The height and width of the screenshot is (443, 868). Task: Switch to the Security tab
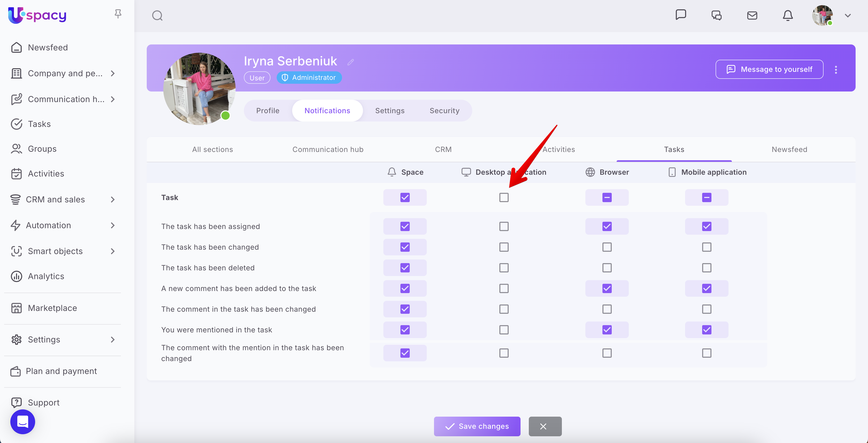[x=444, y=111]
